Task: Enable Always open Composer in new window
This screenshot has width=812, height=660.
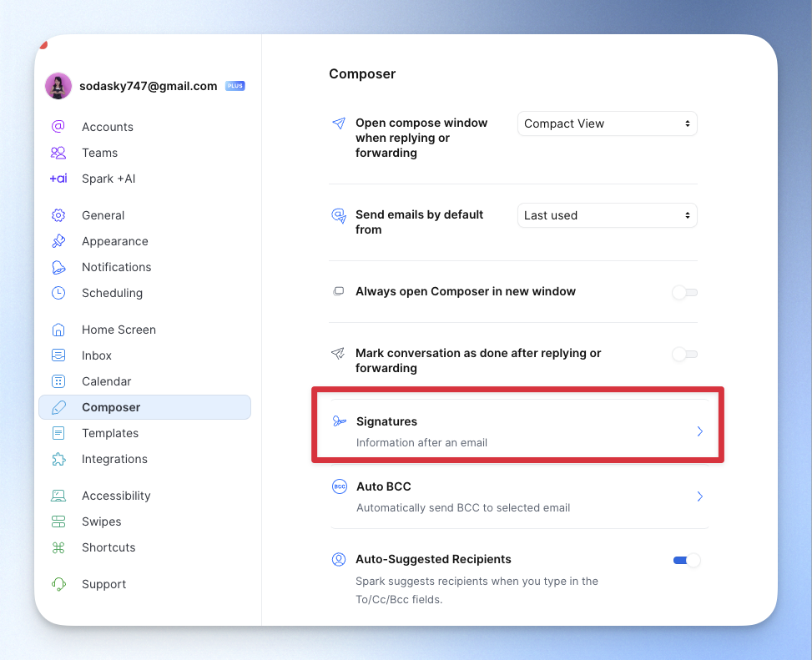Action: click(685, 292)
